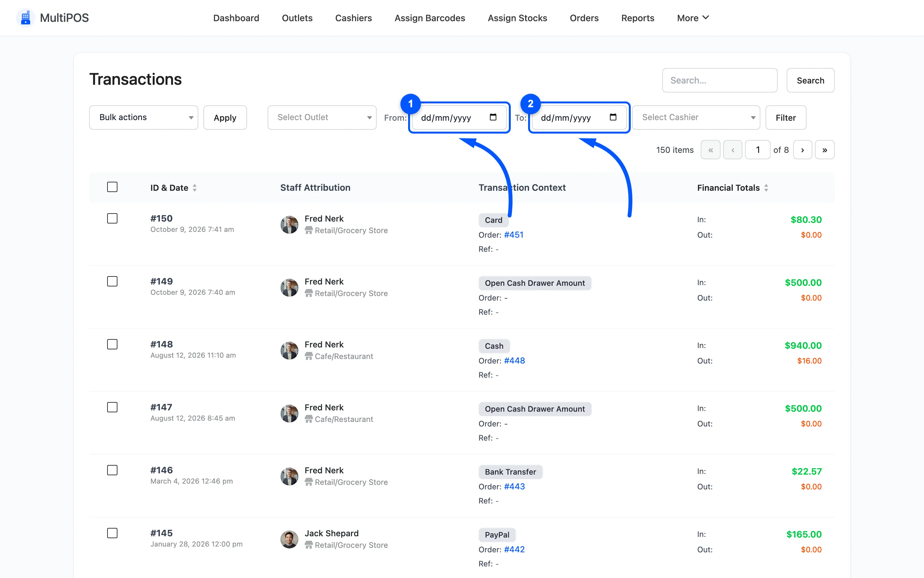Open the To date calendar picker icon
This screenshot has height=578, width=924.
613,117
